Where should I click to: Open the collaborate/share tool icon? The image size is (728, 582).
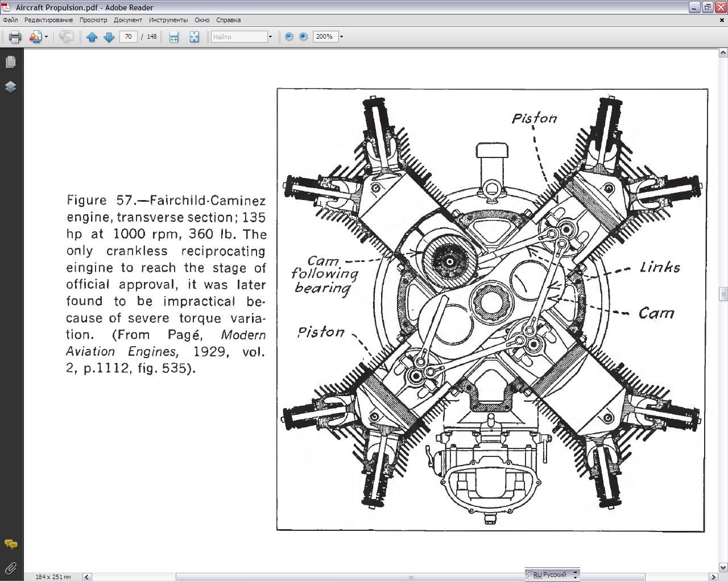(35, 37)
